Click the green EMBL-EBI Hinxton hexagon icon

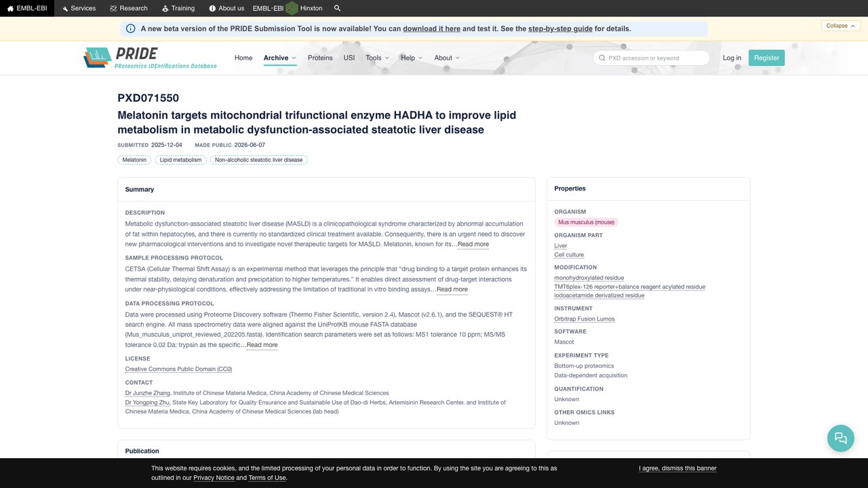click(x=292, y=8)
